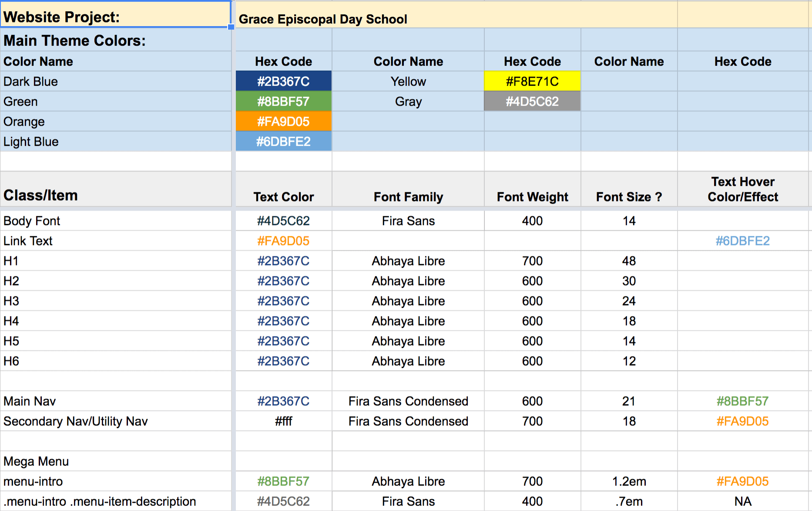Select the Gray #4D5C62 swatch cell
Image resolution: width=812 pixels, height=511 pixels.
pyautogui.click(x=532, y=101)
